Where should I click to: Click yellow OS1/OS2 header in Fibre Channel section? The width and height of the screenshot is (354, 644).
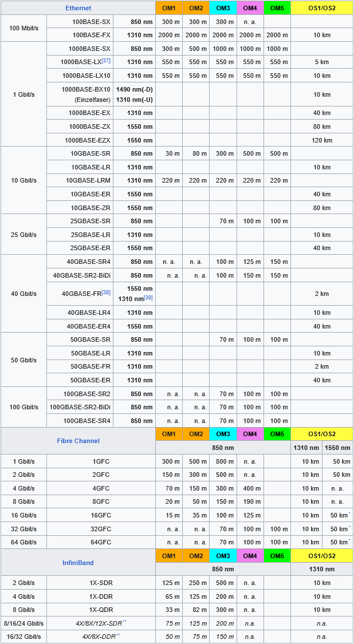click(321, 434)
